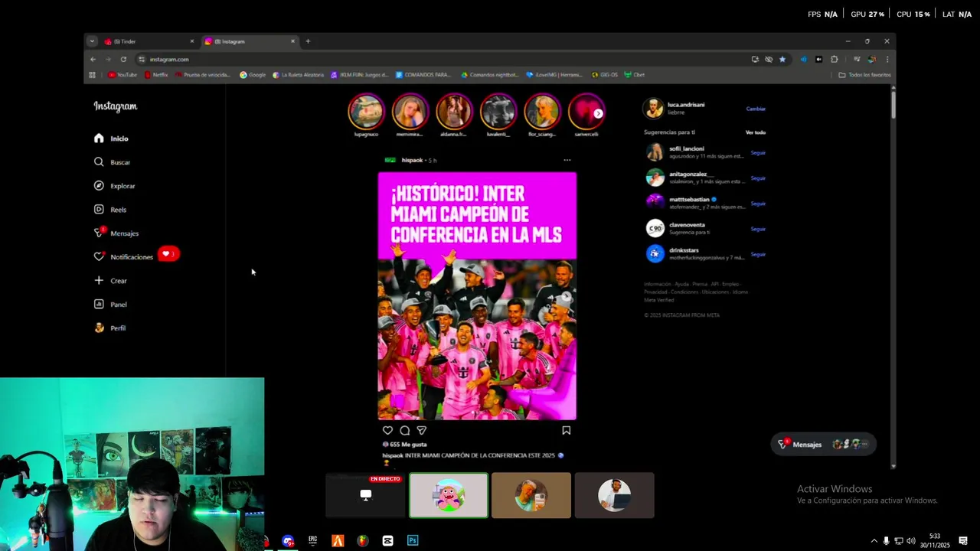
Task: Open a new browser tab
Action: tap(308, 41)
